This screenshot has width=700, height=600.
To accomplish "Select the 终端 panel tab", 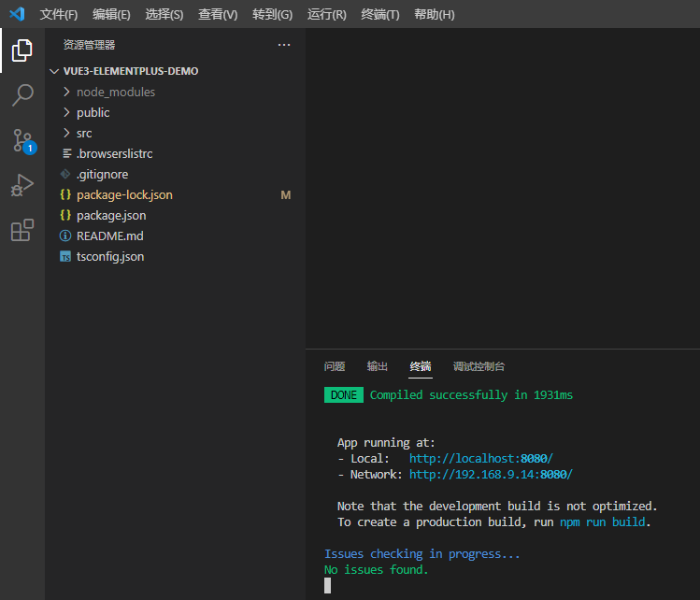I will click(x=421, y=366).
